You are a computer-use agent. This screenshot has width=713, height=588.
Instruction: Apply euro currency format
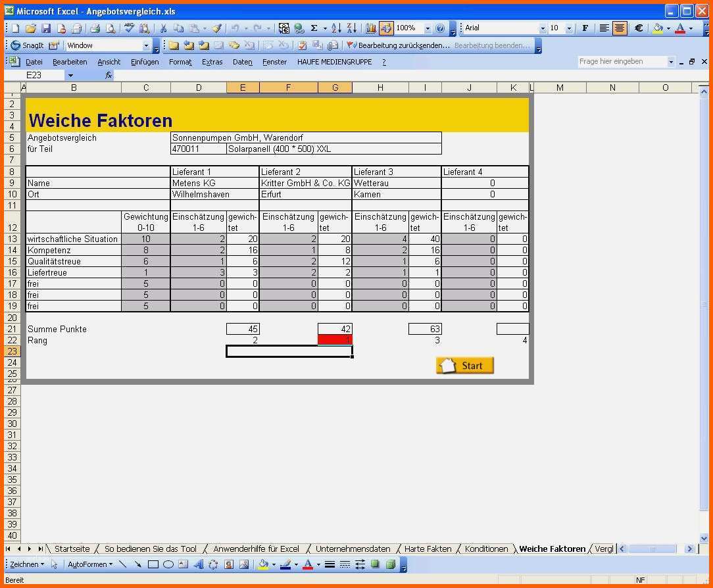click(x=639, y=28)
